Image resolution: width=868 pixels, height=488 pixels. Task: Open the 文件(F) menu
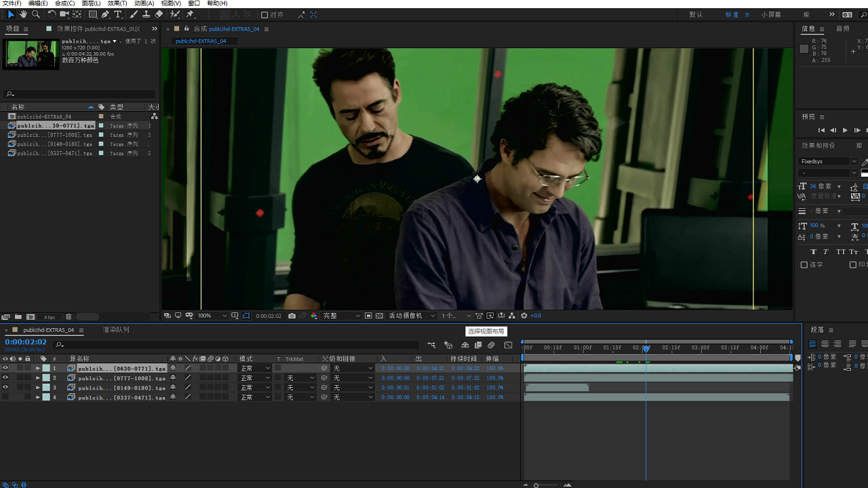pyautogui.click(x=12, y=3)
